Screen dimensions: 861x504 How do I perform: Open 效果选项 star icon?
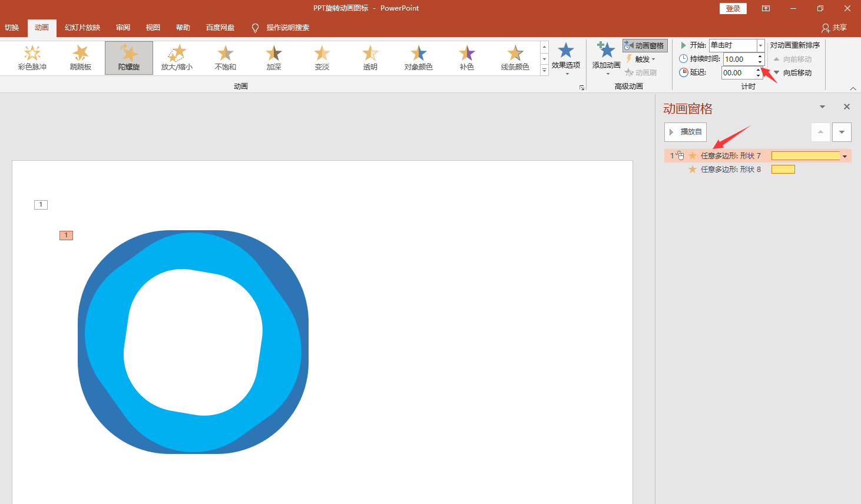click(566, 51)
